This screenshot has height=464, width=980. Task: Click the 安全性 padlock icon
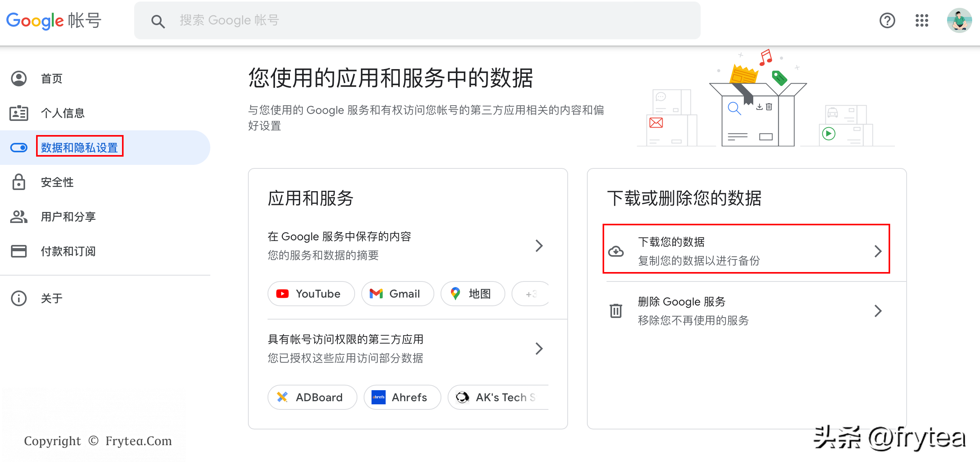pyautogui.click(x=19, y=182)
